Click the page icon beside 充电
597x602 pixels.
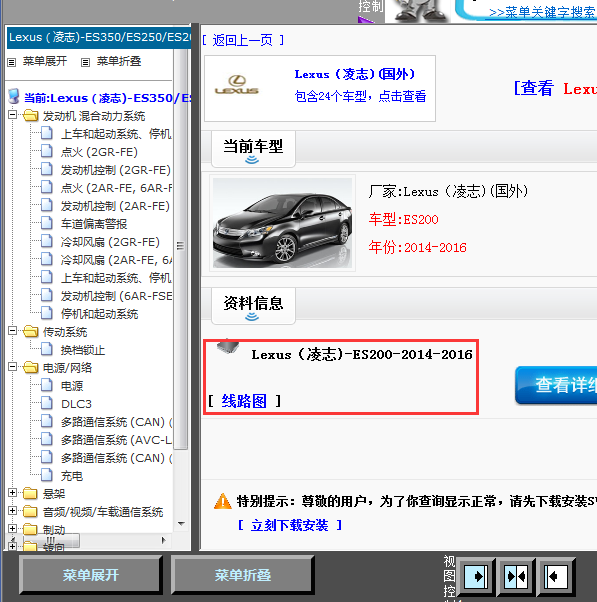(x=47, y=475)
